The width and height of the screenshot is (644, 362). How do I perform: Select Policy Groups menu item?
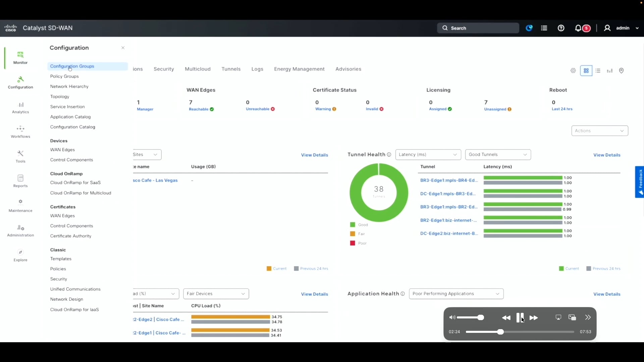pyautogui.click(x=64, y=76)
